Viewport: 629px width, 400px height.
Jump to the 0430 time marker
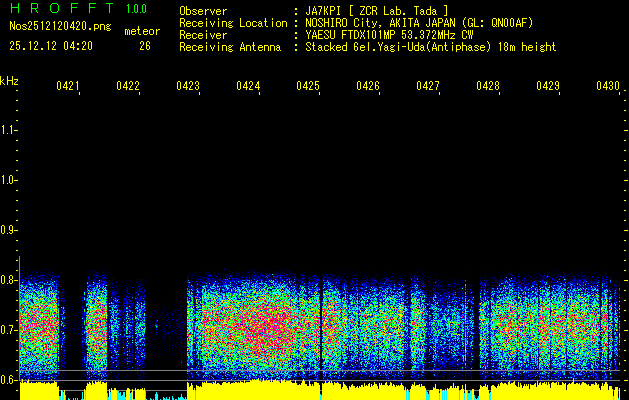(x=608, y=87)
